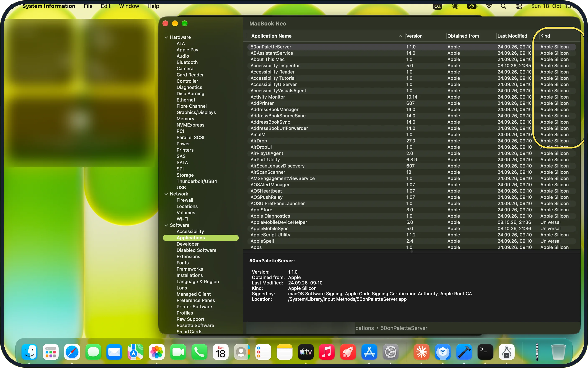Image resolution: width=588 pixels, height=368 pixels.
Task: Open Finder from the Dock
Action: (29, 352)
